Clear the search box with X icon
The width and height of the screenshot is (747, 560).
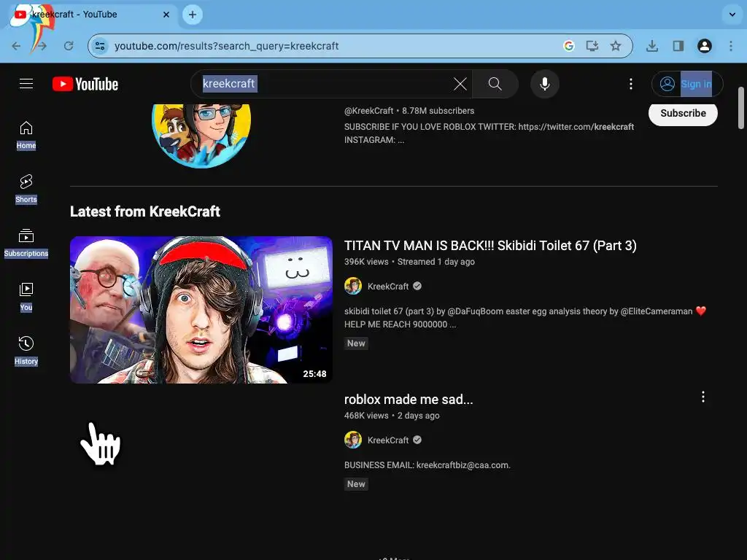pyautogui.click(x=460, y=84)
